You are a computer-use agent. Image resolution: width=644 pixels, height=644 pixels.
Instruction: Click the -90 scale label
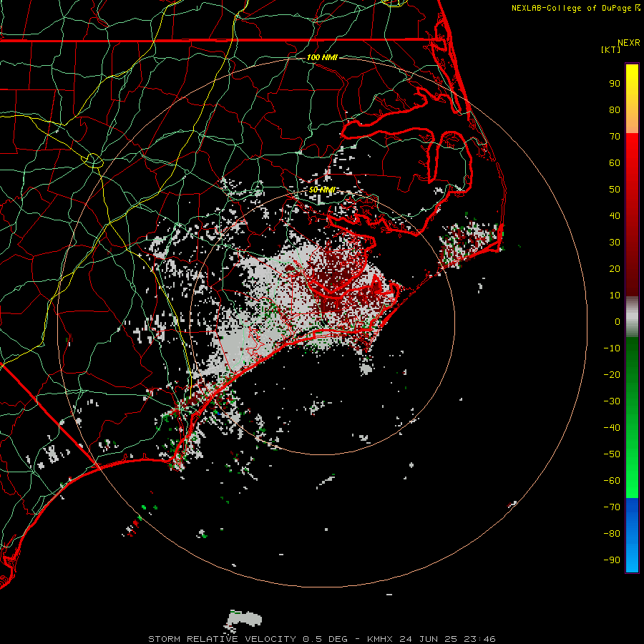click(612, 560)
